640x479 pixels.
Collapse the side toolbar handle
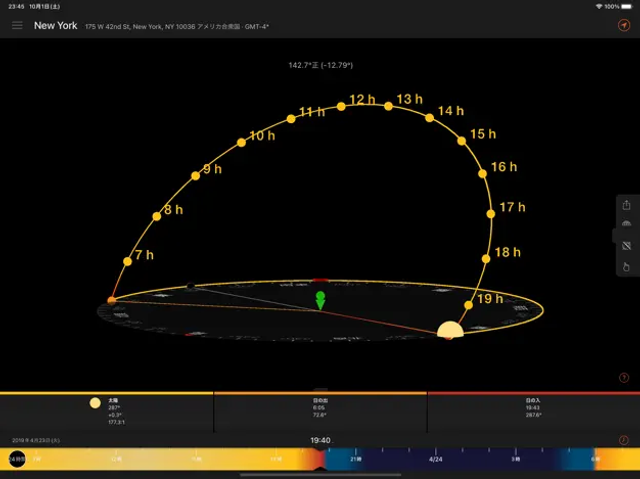[614, 236]
